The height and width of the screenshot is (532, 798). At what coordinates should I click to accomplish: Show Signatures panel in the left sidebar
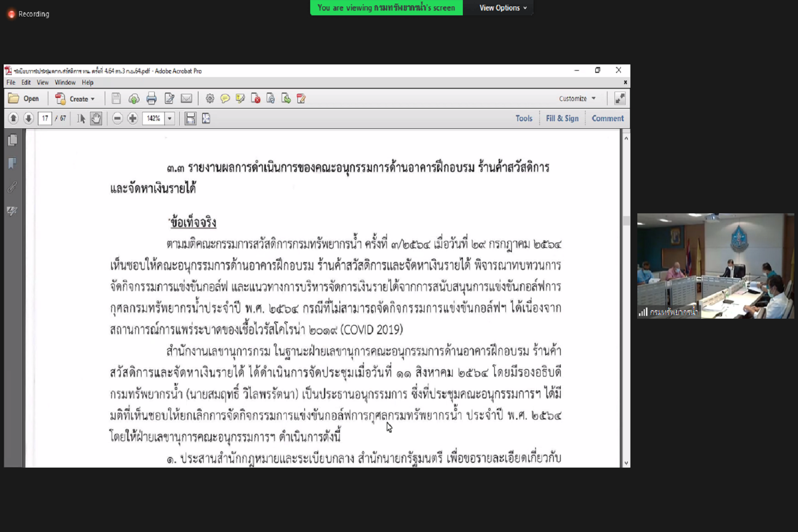tap(12, 211)
